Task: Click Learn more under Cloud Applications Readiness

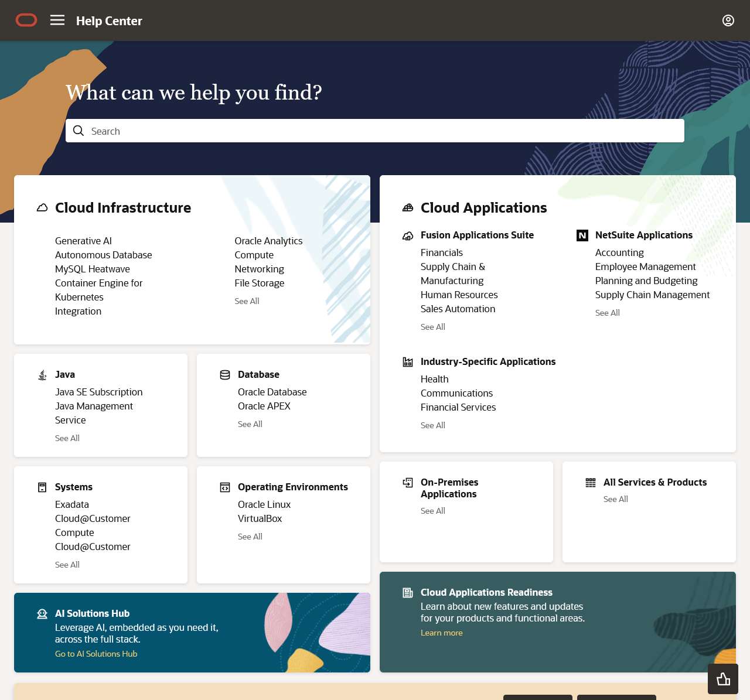Action: 442,633
